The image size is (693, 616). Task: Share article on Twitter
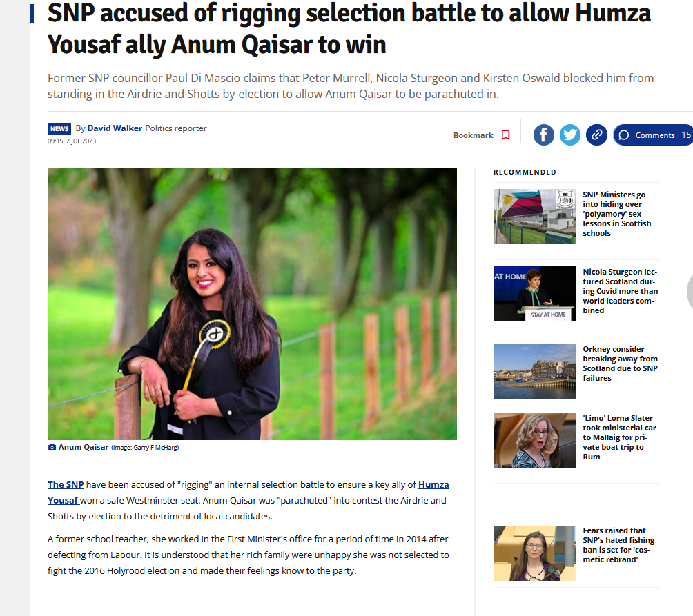pyautogui.click(x=570, y=135)
